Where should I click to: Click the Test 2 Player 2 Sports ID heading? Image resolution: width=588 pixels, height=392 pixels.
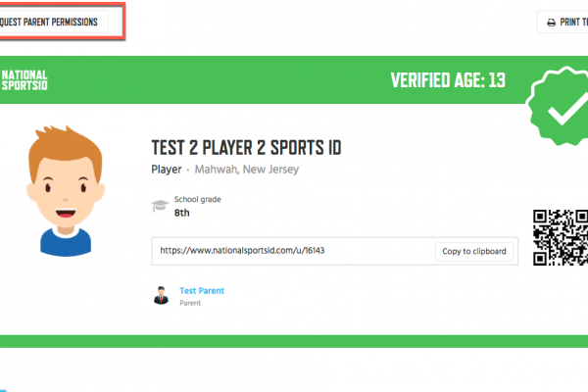[246, 147]
